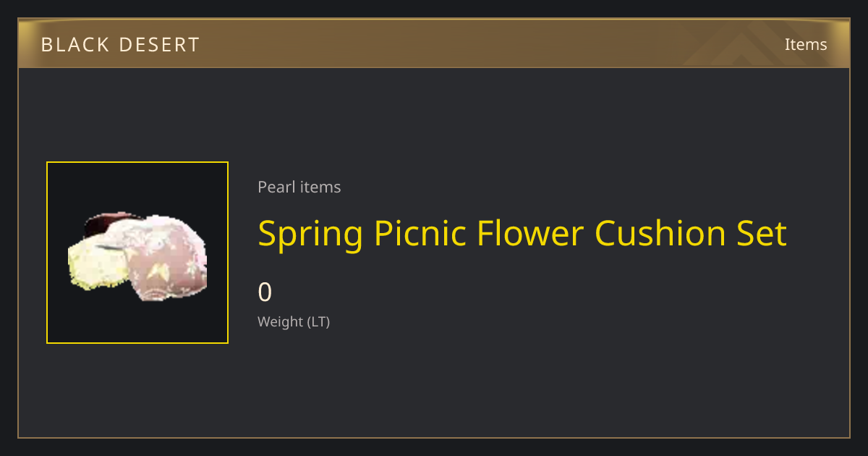Click the weight value 0

coord(265,292)
